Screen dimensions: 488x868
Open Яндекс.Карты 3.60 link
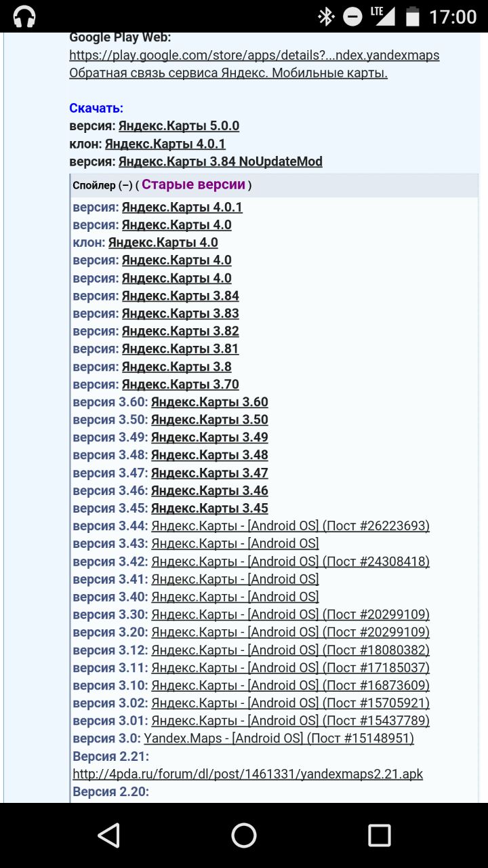tap(209, 402)
